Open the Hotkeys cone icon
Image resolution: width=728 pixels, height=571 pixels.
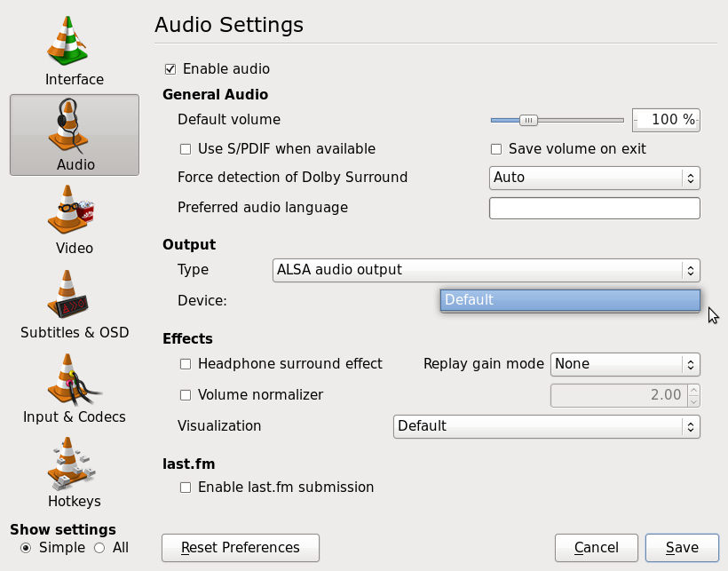[71, 464]
